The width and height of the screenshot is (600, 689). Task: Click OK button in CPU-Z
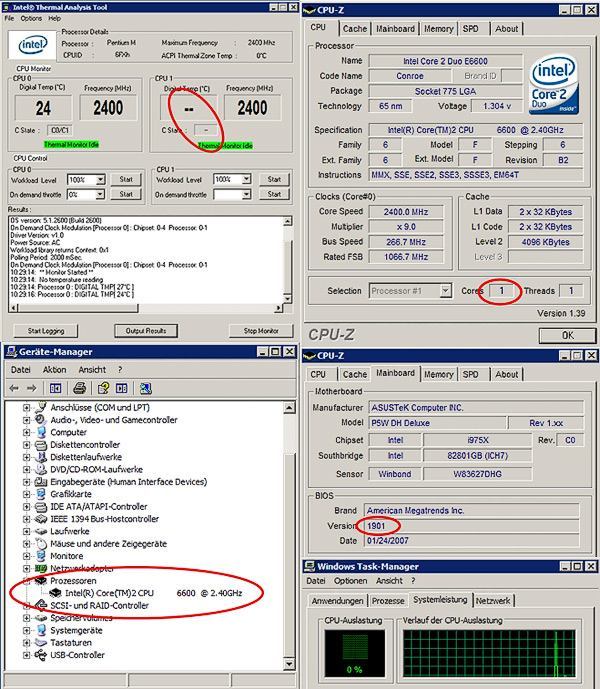(567, 336)
